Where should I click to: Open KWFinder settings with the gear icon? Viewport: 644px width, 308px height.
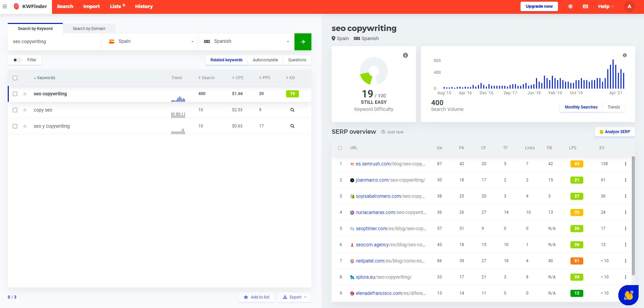point(570,6)
